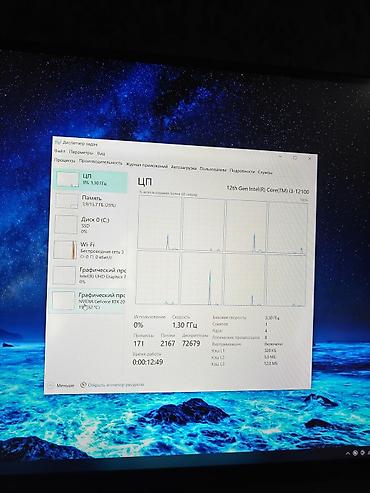This screenshot has height=493, width=370.
Task: Click the processor name '12th Gen Intel(R) Core(TM) i3-12100'
Action: point(268,190)
